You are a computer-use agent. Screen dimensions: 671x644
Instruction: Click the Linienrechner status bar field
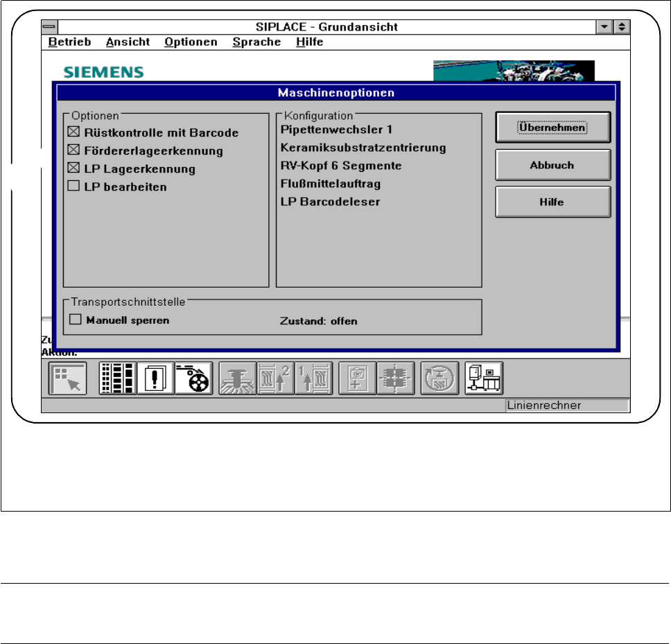click(568, 406)
